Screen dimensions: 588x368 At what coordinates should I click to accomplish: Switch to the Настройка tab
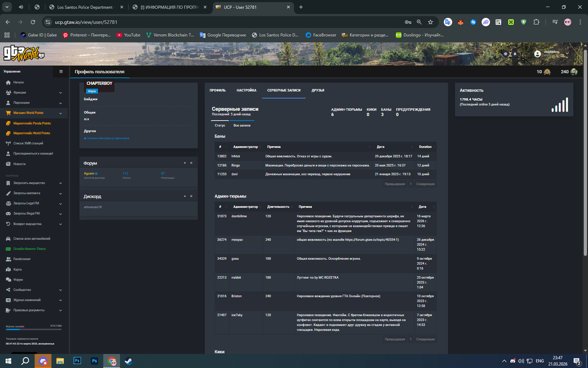pos(247,91)
